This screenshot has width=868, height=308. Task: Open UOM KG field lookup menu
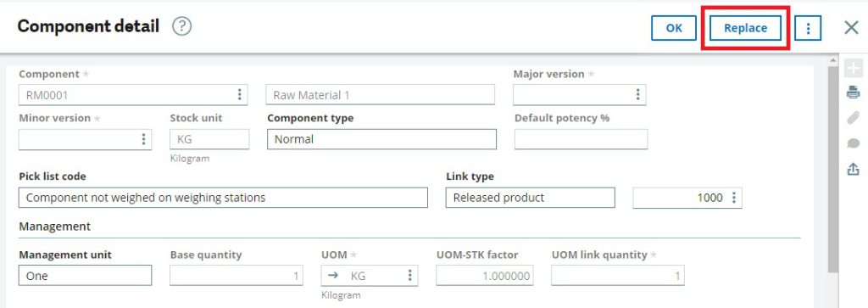pyautogui.click(x=409, y=275)
